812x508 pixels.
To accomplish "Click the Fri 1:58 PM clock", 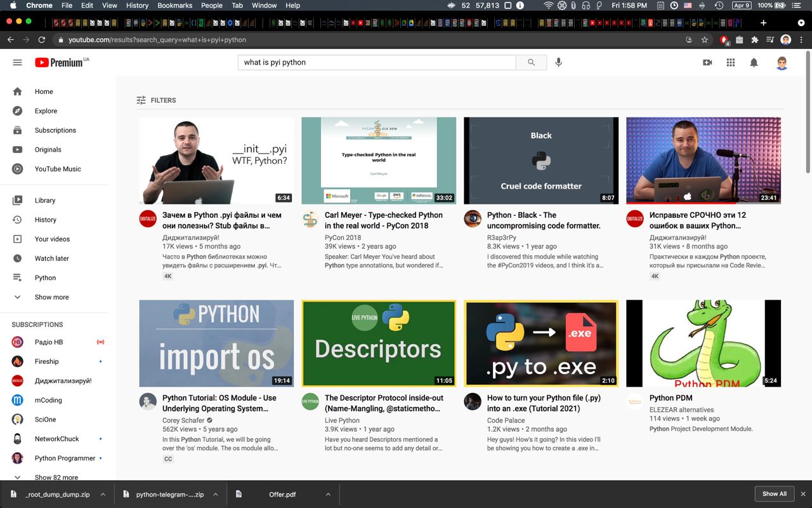I will (x=629, y=5).
